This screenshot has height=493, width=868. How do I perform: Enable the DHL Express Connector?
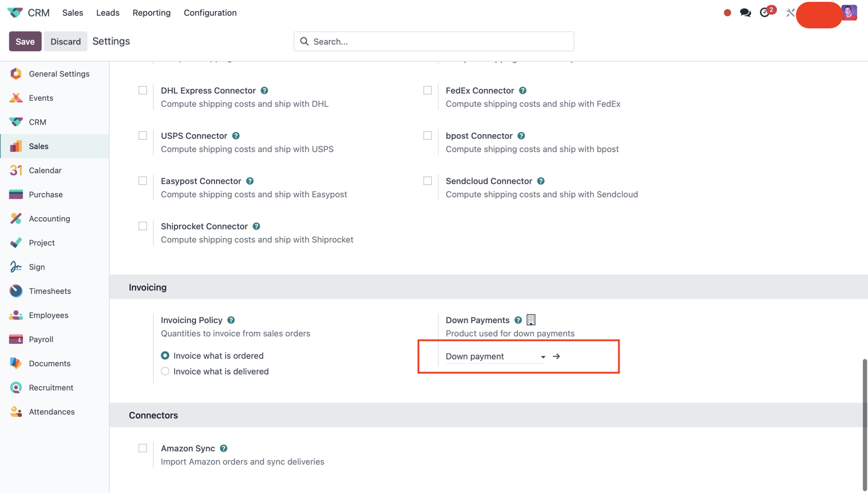point(142,90)
